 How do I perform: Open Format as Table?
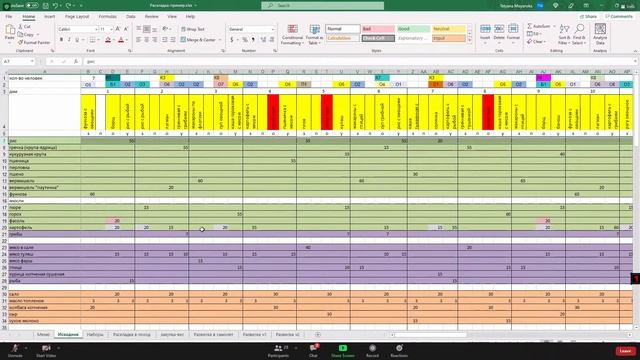pyautogui.click(x=315, y=35)
